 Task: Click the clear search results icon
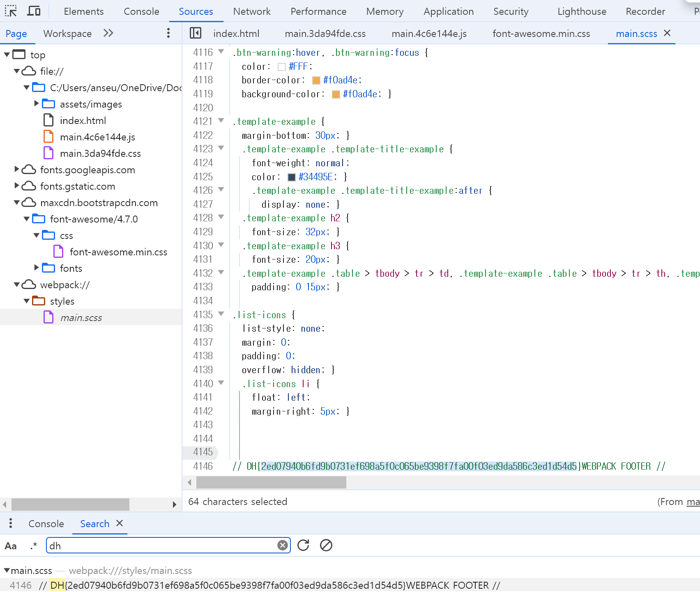pos(326,545)
